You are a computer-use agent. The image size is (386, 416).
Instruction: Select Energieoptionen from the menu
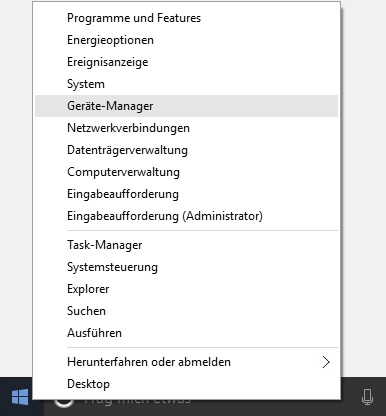pyautogui.click(x=186, y=40)
